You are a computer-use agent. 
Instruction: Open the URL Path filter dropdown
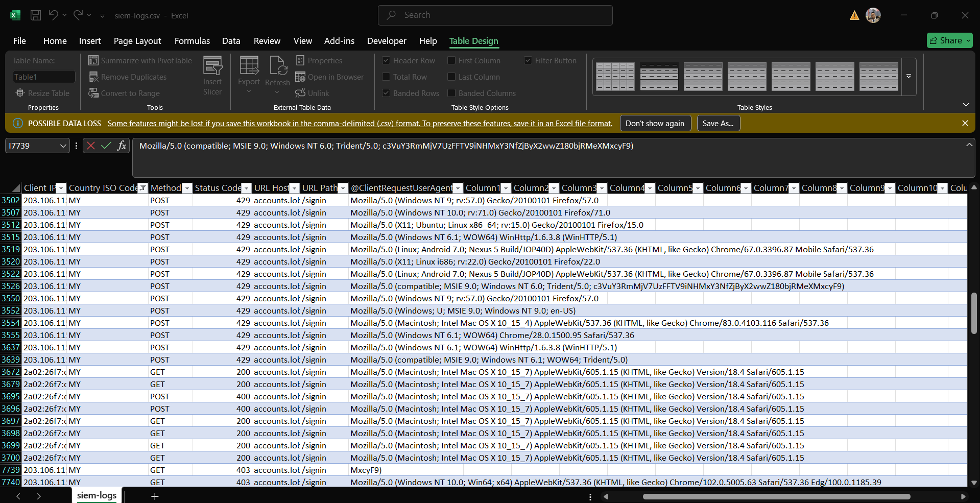[343, 188]
